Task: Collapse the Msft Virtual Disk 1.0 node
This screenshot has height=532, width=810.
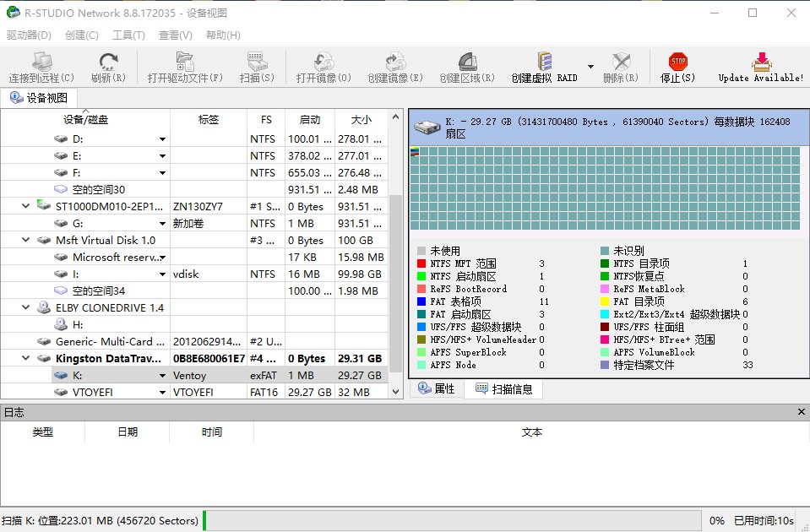Action: (26, 240)
